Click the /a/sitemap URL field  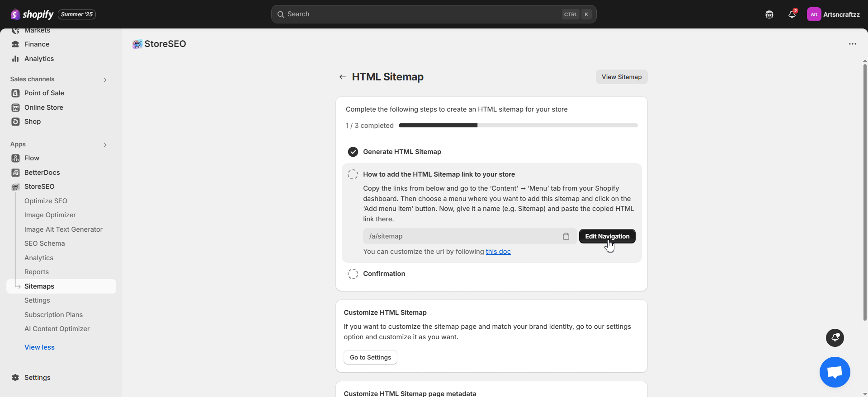click(469, 236)
